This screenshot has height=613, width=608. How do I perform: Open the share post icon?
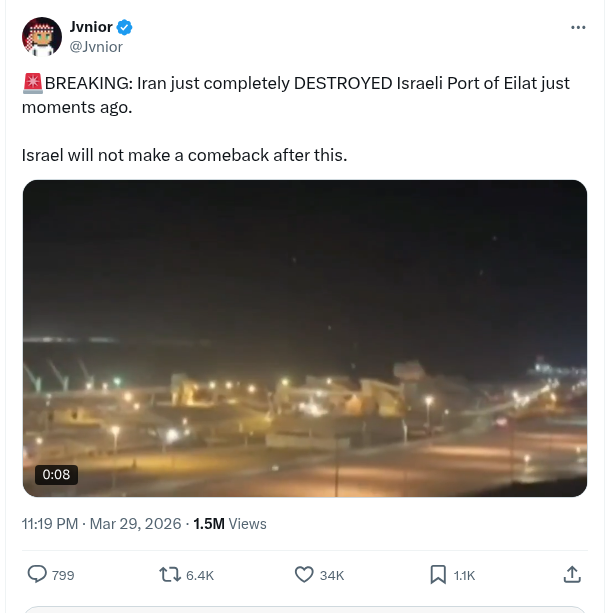[x=572, y=574]
